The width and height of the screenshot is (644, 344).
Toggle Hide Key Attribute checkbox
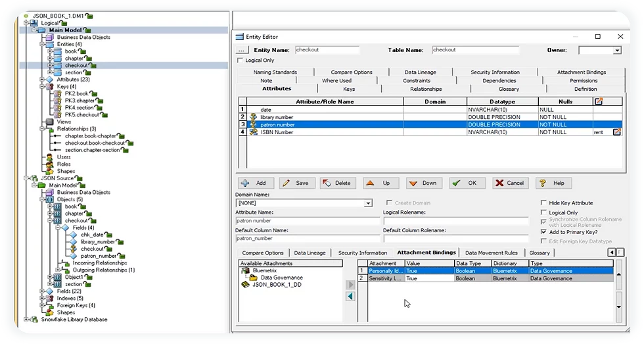coord(543,203)
